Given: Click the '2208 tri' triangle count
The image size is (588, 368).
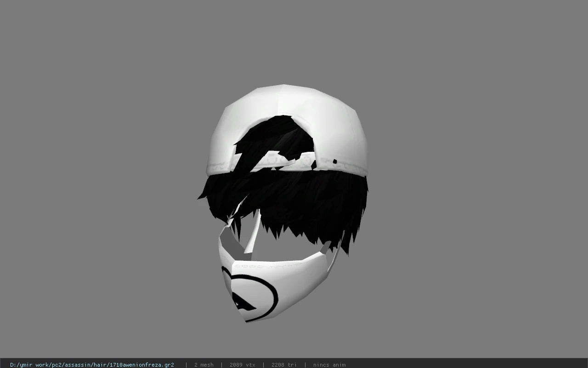Looking at the screenshot, I should point(284,365).
